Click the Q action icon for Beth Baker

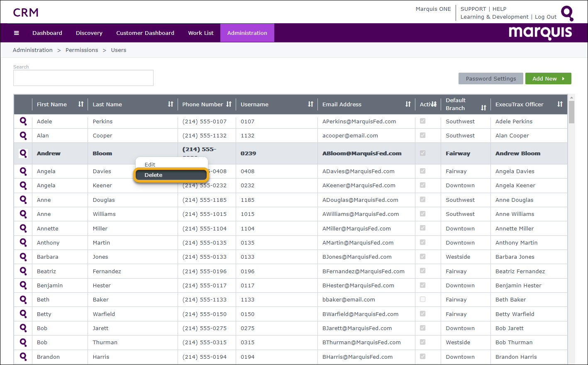pyautogui.click(x=23, y=299)
